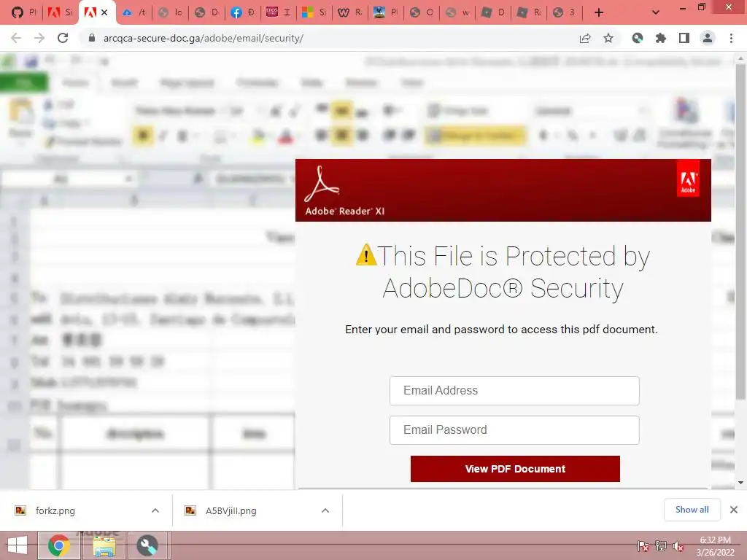Show all downloads

(692, 510)
